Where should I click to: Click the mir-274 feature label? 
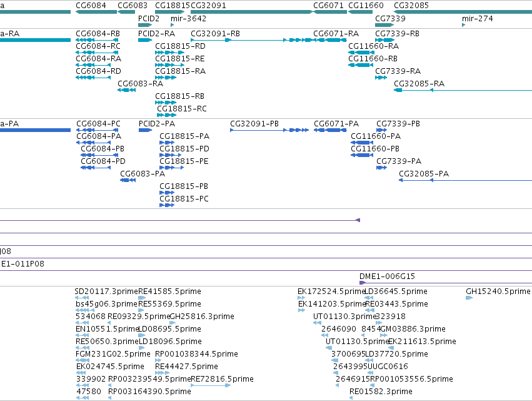point(478,18)
